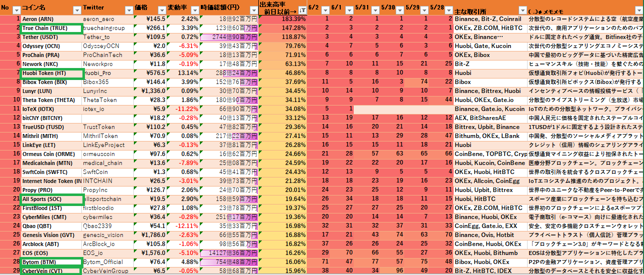
Task: Open the 変動率 column filter arrow
Action: (x=193, y=10)
